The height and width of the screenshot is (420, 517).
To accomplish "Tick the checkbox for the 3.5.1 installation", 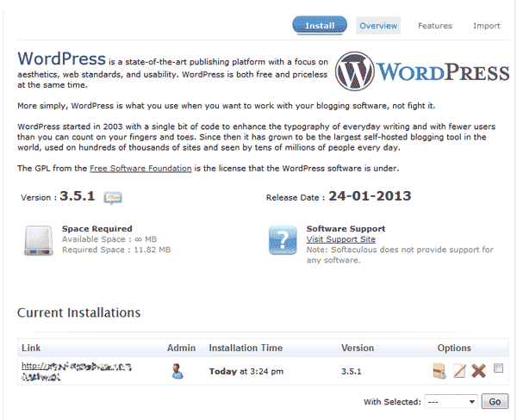I will (x=498, y=368).
